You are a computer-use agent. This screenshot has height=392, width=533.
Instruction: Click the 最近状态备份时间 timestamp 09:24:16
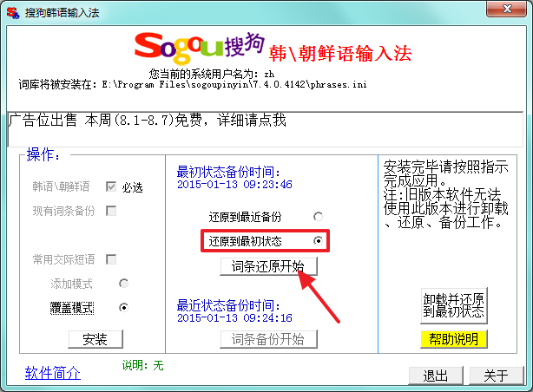click(234, 317)
